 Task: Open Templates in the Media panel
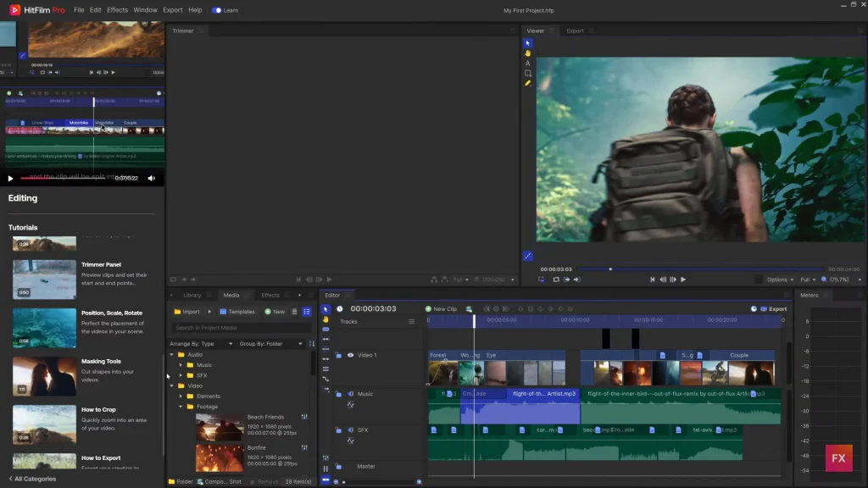237,312
